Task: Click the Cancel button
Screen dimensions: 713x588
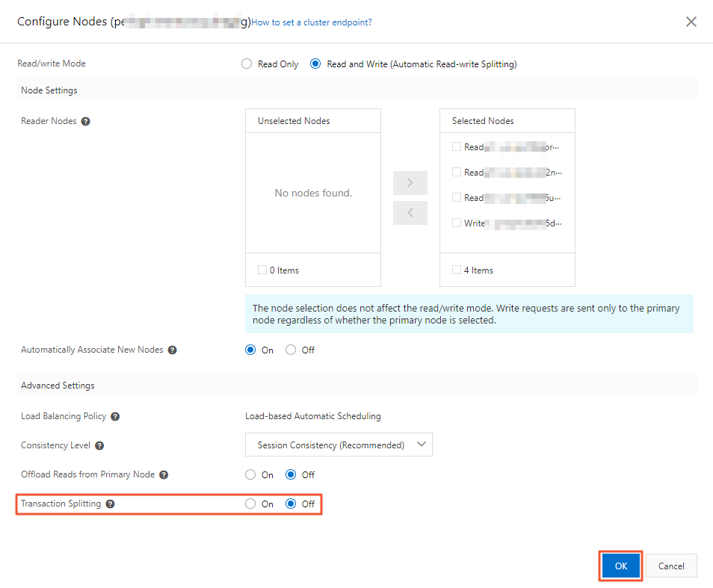Action: point(670,566)
